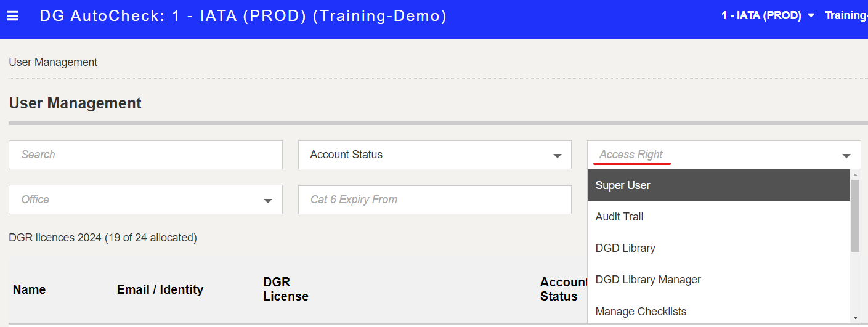Image resolution: width=868 pixels, height=327 pixels.
Task: Collapse the Access Right dropdown arrow
Action: point(846,156)
